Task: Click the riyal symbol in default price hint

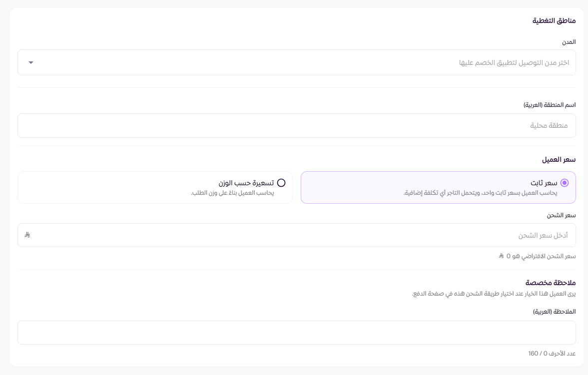Action: pos(501,256)
